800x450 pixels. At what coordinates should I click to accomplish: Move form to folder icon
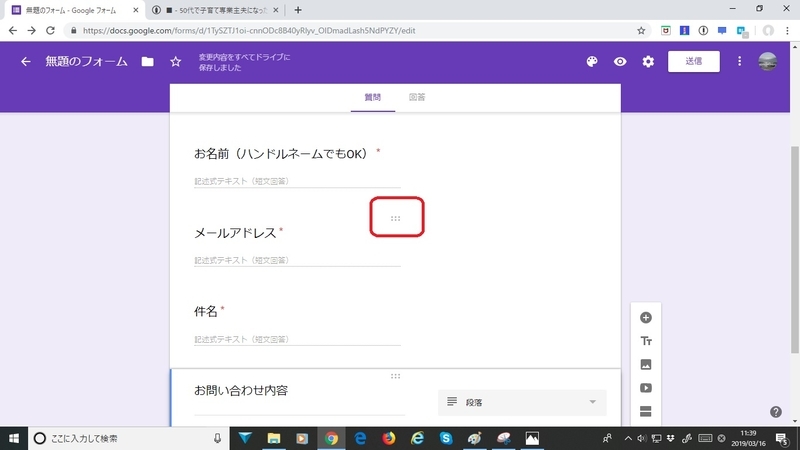[147, 62]
